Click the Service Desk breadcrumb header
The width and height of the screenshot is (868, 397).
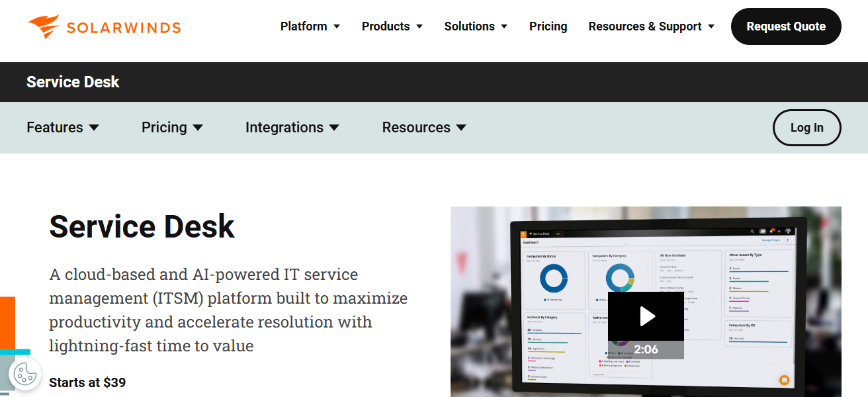tap(73, 81)
